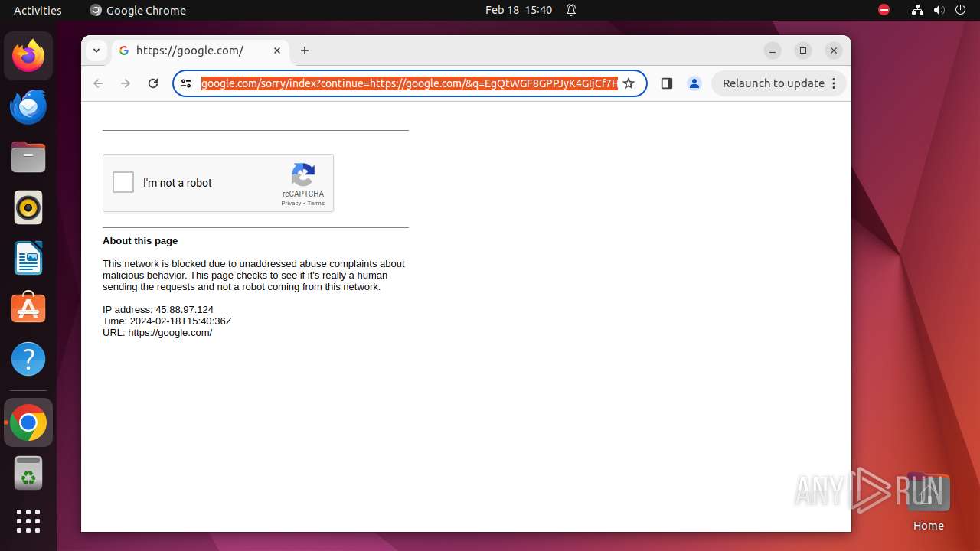Screen dimensions: 980x551
Task: Click Google Chrome icon in the dock
Action: [x=28, y=422]
